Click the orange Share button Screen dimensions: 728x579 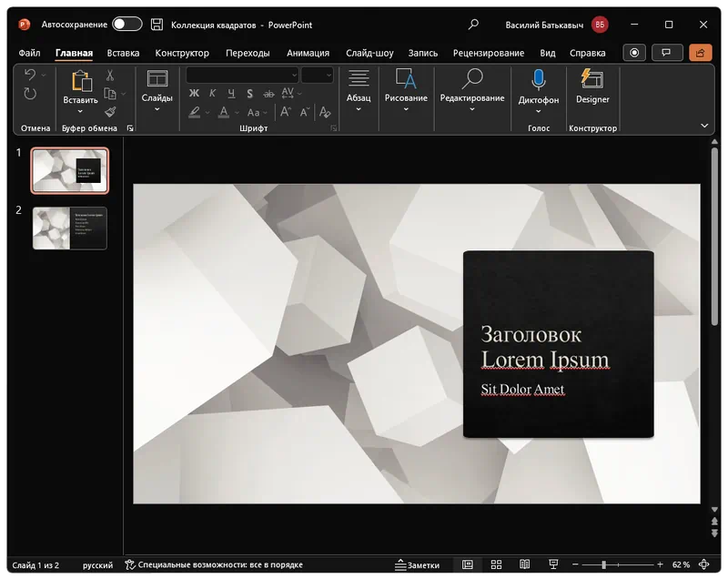coord(701,53)
